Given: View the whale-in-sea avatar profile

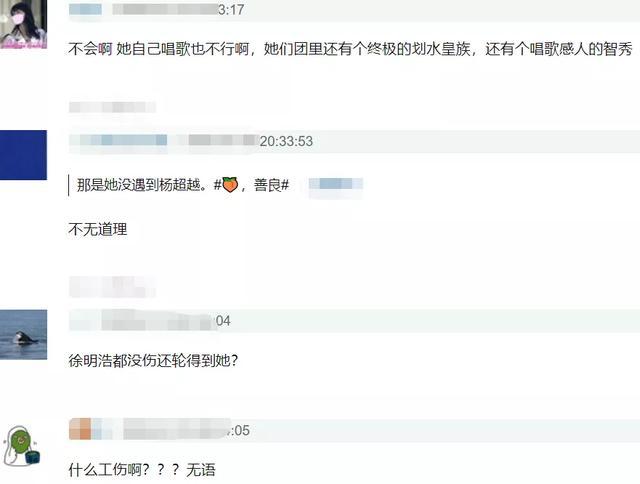Looking at the screenshot, I should [23, 335].
